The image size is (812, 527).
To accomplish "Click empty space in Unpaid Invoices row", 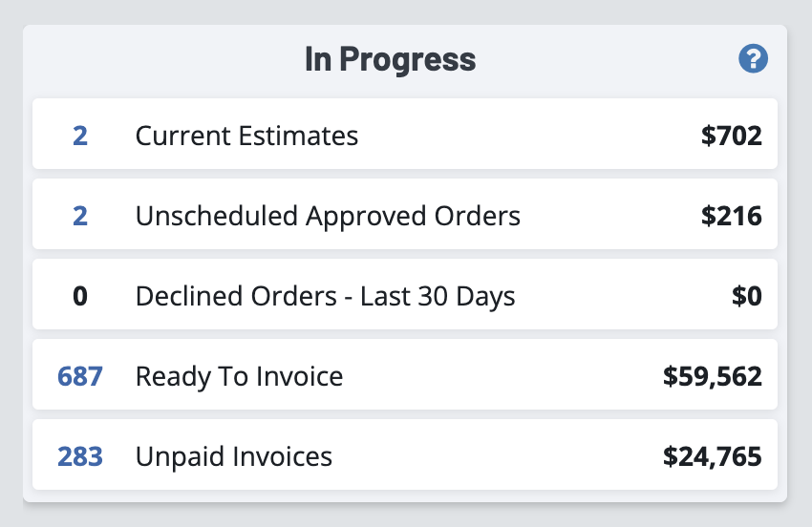I will (x=497, y=457).
